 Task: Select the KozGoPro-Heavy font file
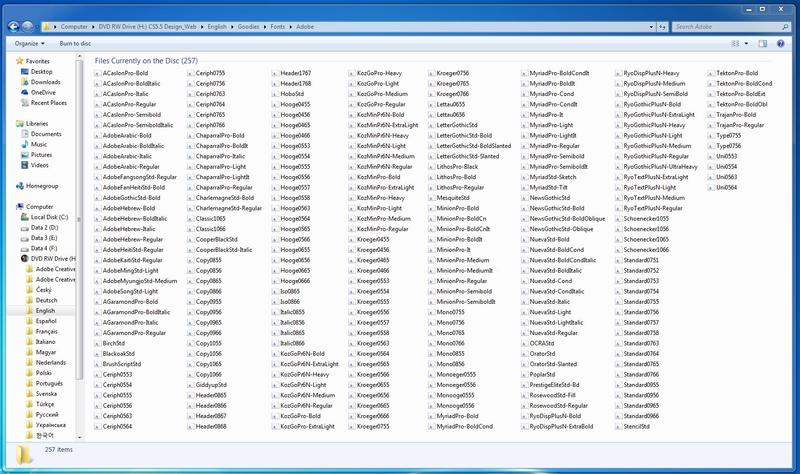[x=375, y=73]
